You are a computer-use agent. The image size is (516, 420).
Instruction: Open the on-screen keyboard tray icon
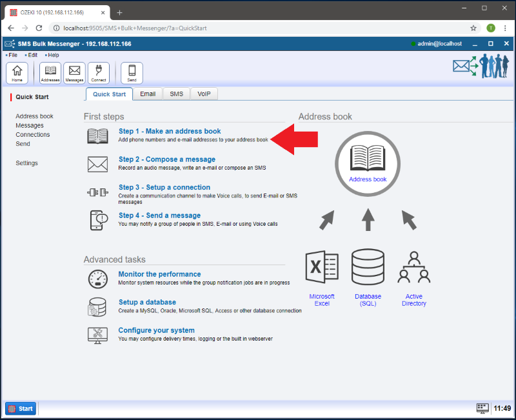pyautogui.click(x=482, y=408)
